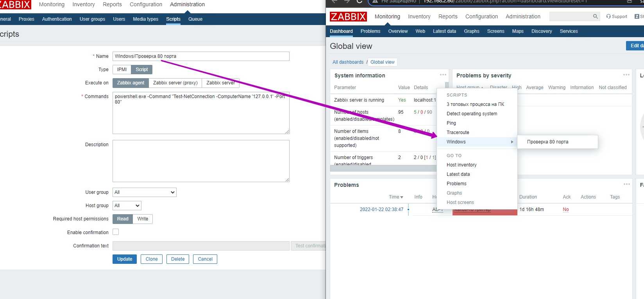
Task: Click the Update button
Action: (x=125, y=259)
